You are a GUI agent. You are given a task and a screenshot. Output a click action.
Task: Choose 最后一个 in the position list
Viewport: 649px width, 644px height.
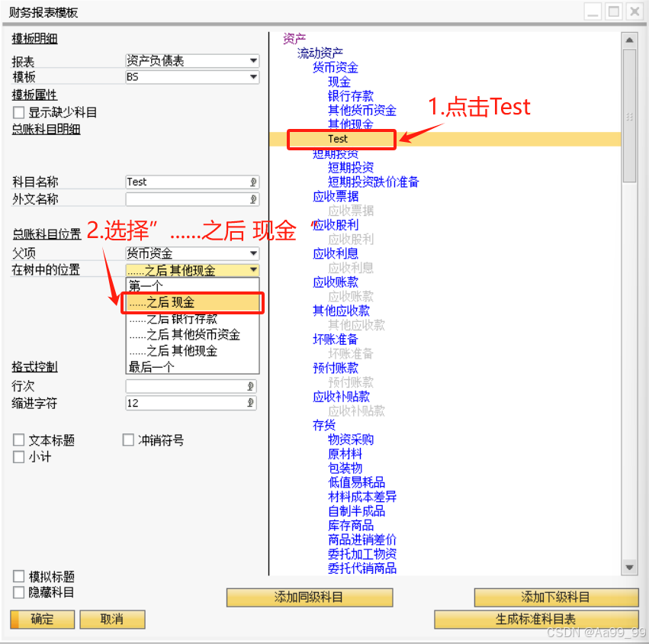tap(192, 367)
